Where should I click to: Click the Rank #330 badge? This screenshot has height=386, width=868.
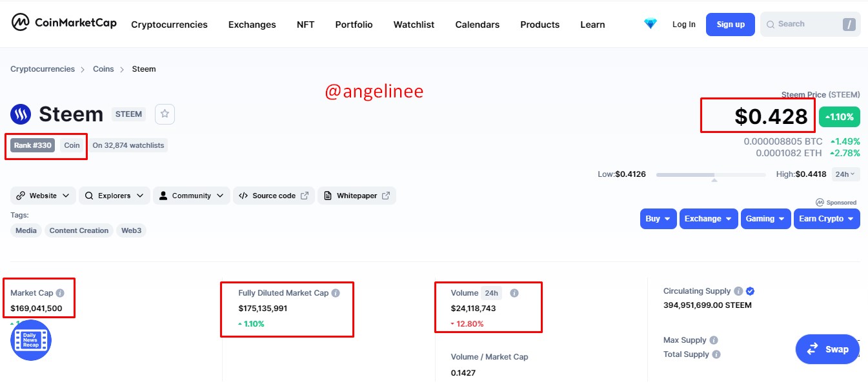33,145
